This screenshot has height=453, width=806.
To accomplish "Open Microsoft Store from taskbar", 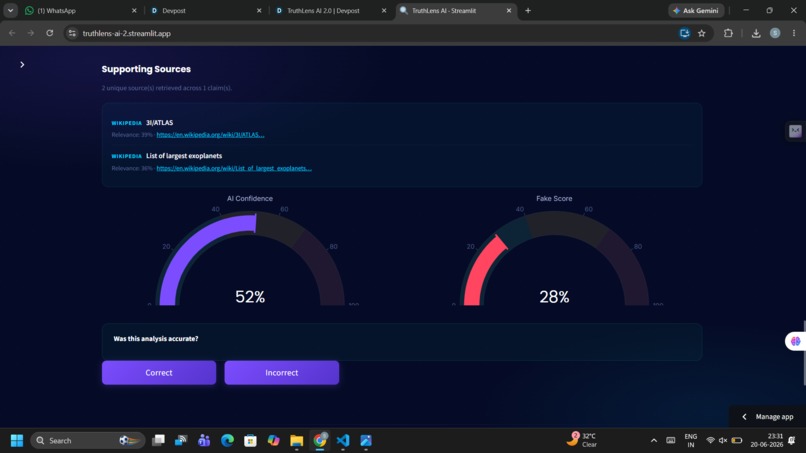I will point(250,441).
